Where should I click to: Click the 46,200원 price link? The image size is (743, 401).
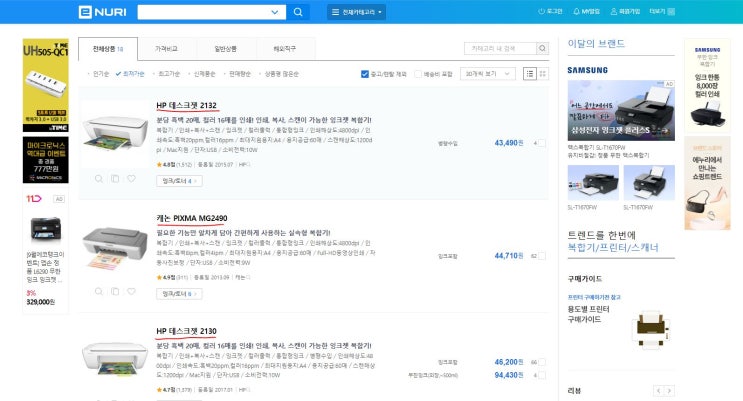click(509, 362)
